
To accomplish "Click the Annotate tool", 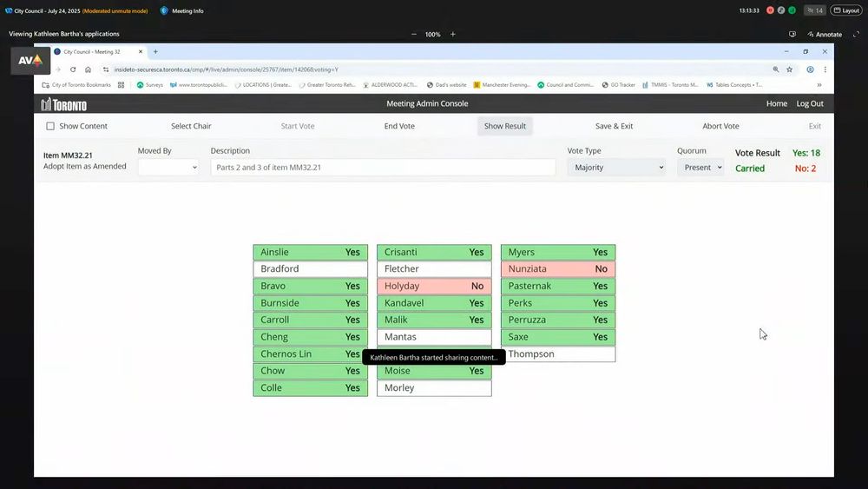I will [x=825, y=35].
